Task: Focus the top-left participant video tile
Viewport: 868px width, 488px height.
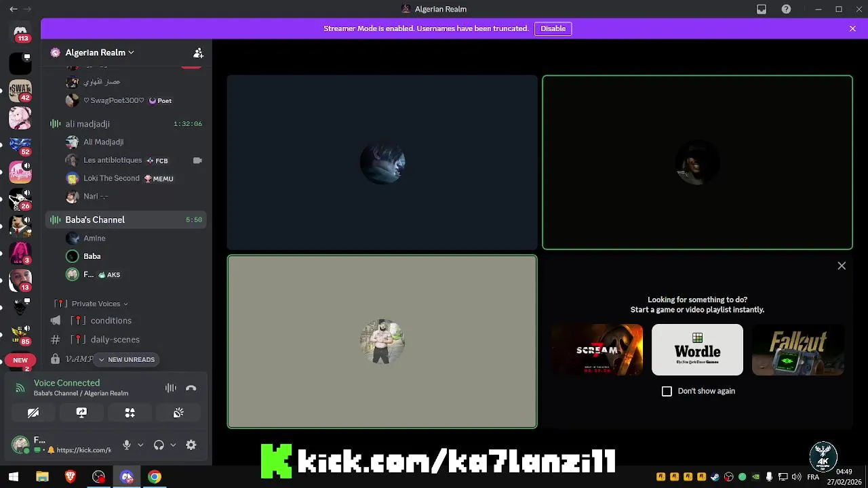Action: pos(382,163)
